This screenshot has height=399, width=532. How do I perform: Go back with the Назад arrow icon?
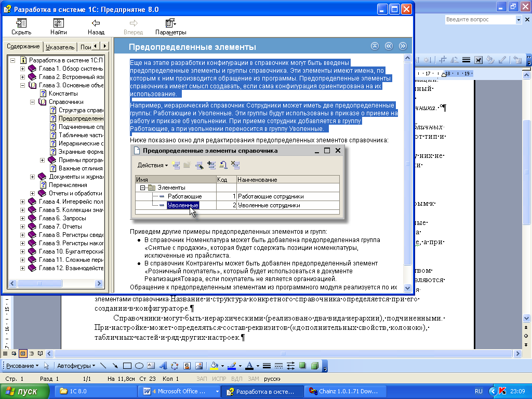[x=96, y=23]
